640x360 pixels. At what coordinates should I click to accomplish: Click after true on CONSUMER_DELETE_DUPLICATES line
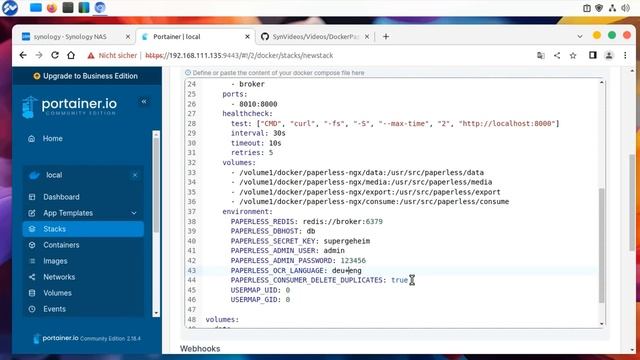click(409, 280)
